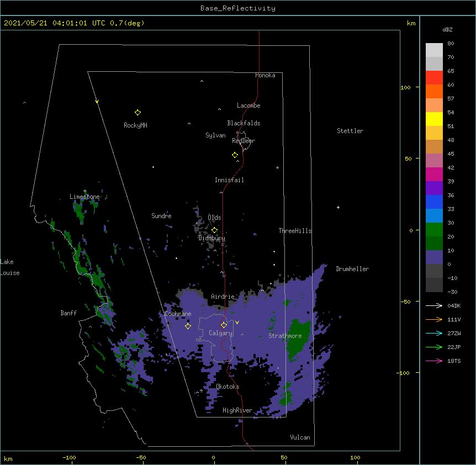The image size is (476, 465).
Task: Click the Stettler label
Action: 350,131
